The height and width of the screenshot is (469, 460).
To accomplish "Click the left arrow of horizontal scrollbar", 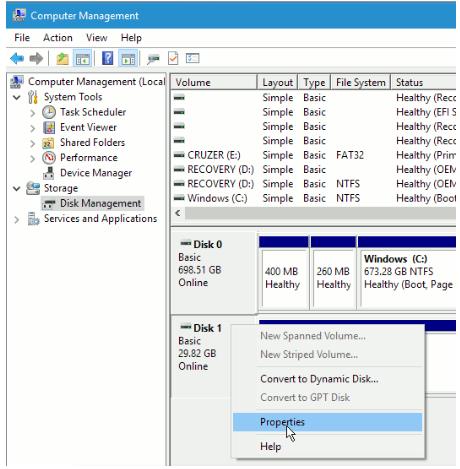I will [x=178, y=213].
